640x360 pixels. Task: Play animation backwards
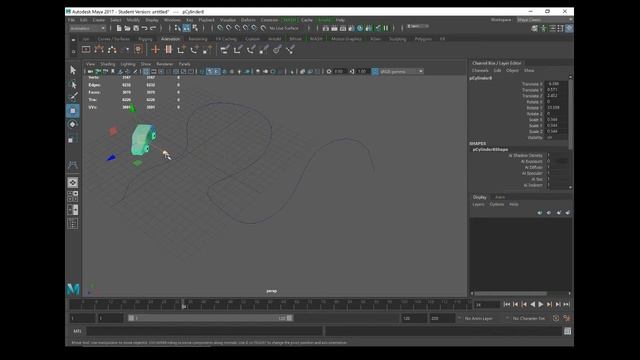[x=532, y=304]
